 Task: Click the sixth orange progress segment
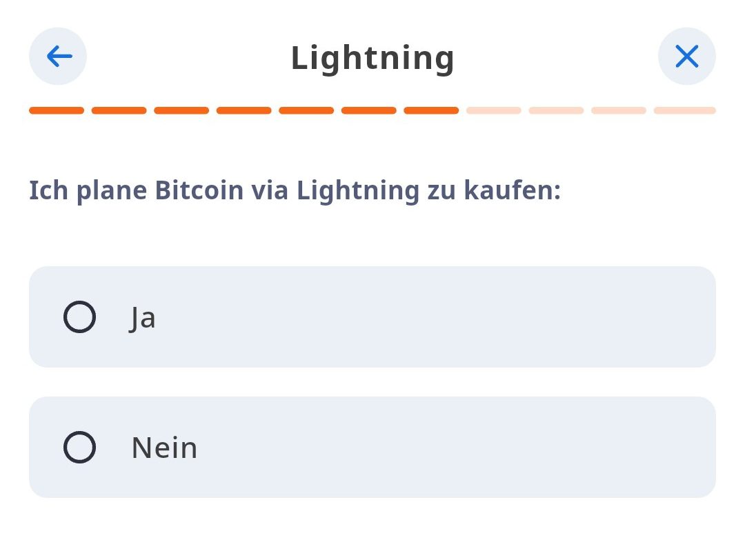coord(369,110)
